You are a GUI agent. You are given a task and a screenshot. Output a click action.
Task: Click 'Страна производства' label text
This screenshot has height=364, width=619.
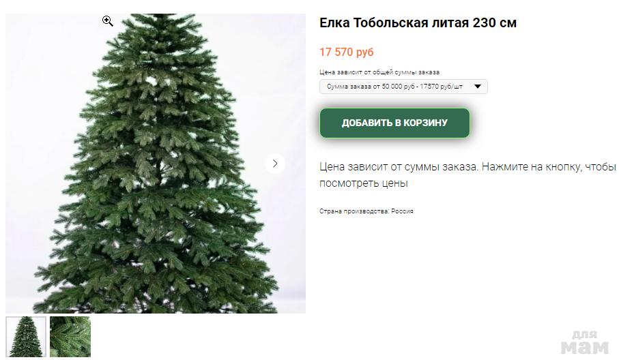pos(354,211)
